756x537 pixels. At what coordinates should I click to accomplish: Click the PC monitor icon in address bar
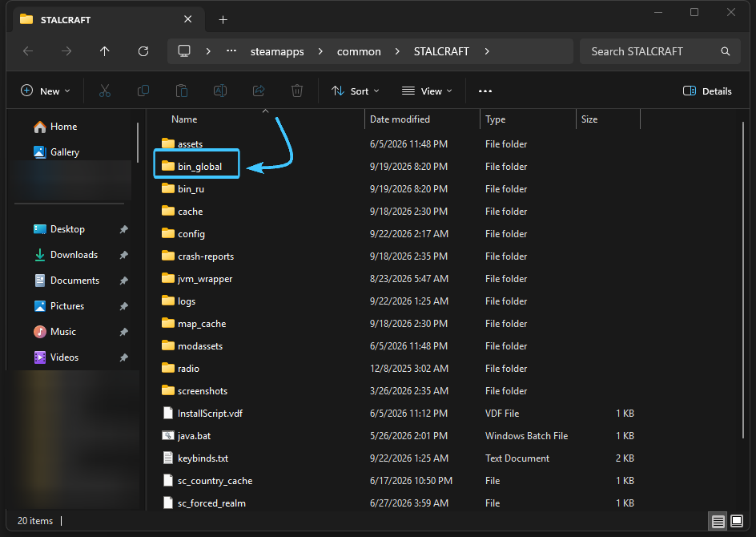(x=184, y=51)
